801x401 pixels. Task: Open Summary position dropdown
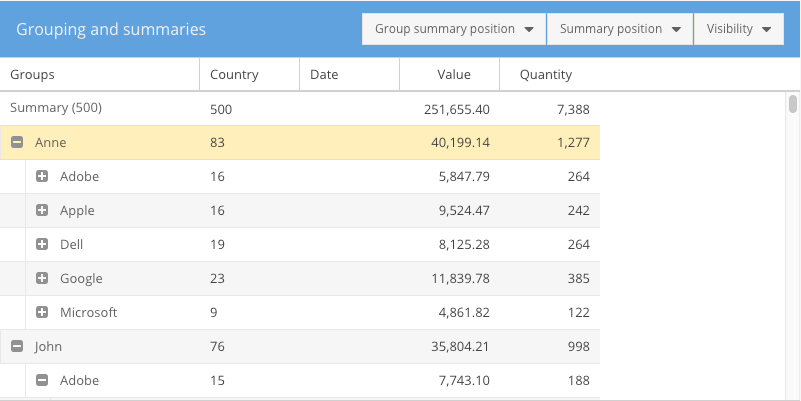[x=620, y=29]
